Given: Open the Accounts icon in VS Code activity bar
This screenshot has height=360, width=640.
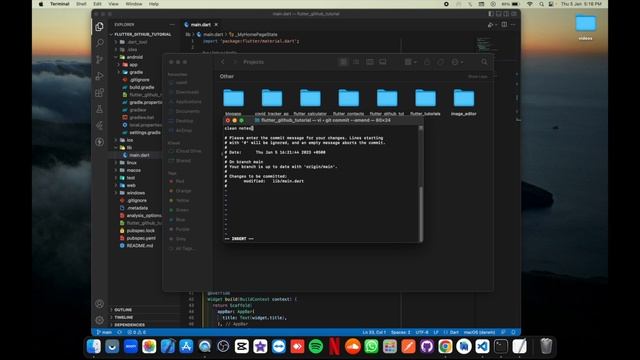Looking at the screenshot, I should coord(99,304).
